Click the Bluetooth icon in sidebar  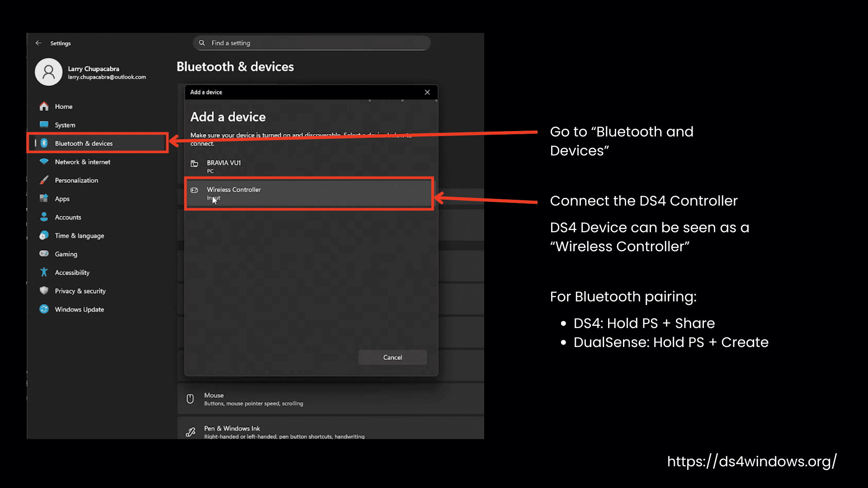[x=44, y=143]
